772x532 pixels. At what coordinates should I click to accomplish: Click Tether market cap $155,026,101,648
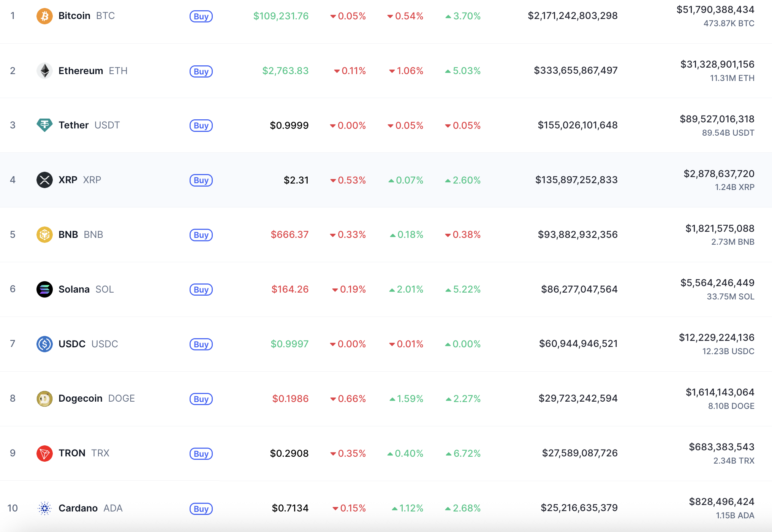click(x=577, y=125)
